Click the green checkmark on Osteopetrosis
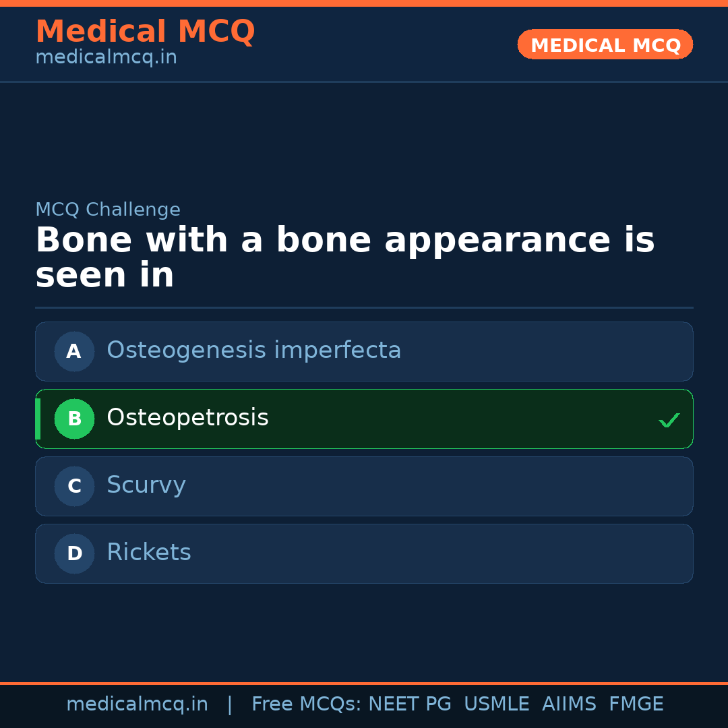The height and width of the screenshot is (728, 728). [669, 420]
